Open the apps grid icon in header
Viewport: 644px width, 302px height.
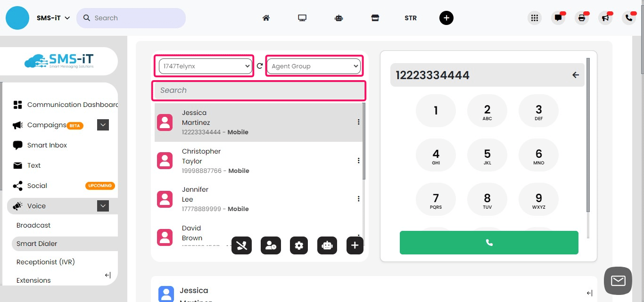[534, 18]
